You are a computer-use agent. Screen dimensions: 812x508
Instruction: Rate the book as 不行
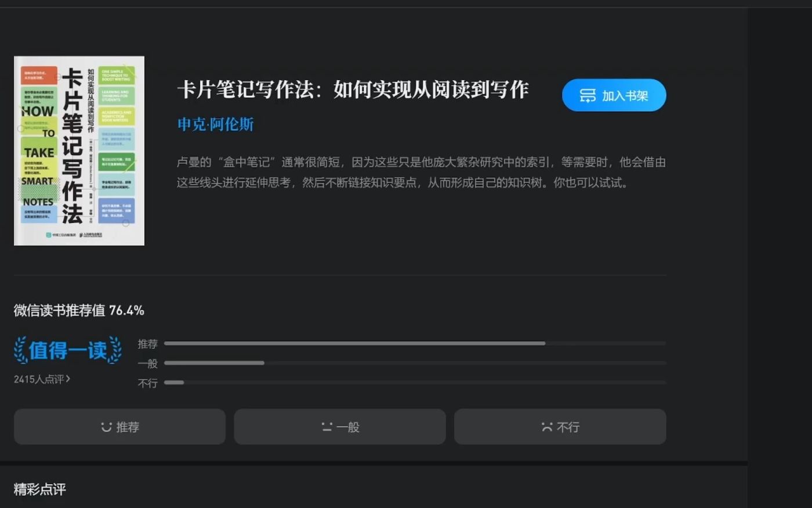[x=560, y=427]
